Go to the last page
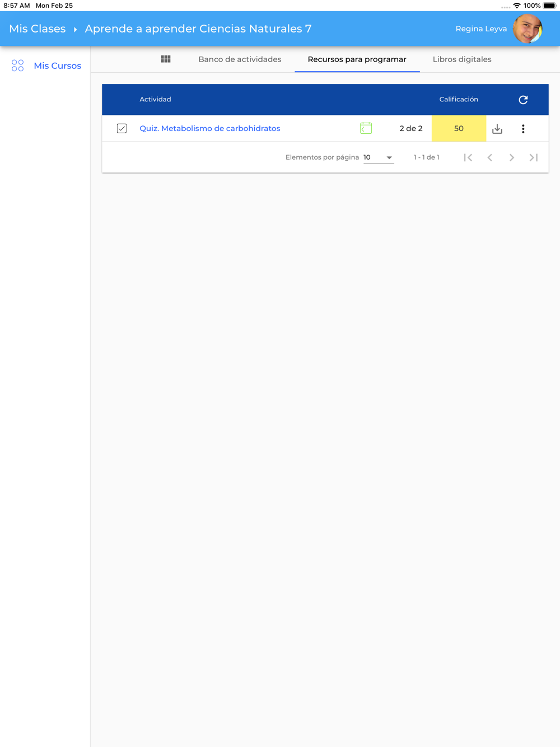The image size is (560, 747). coord(534,158)
